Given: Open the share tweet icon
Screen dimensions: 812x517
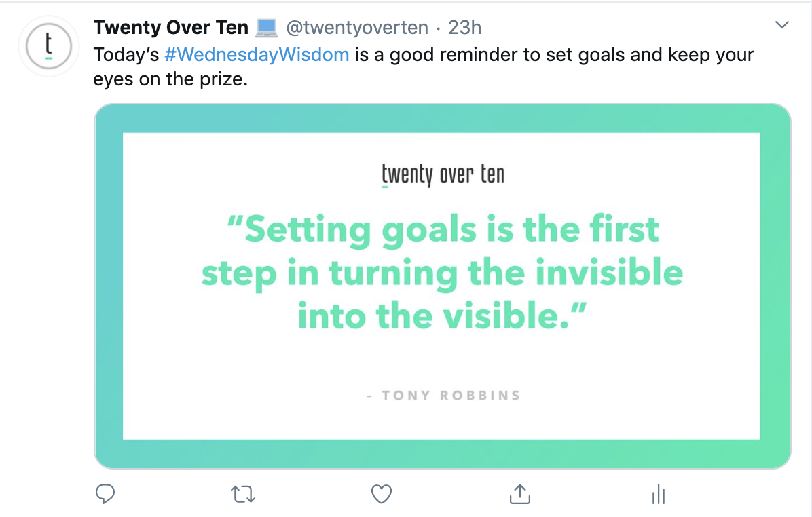Looking at the screenshot, I should (519, 494).
